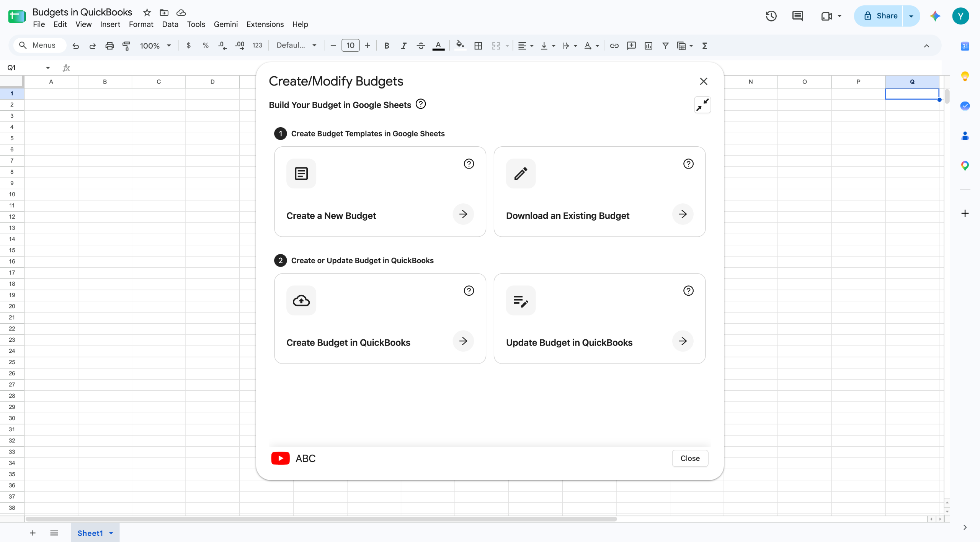Open Share options dropdown arrow
This screenshot has height=542, width=980.
[x=911, y=16]
